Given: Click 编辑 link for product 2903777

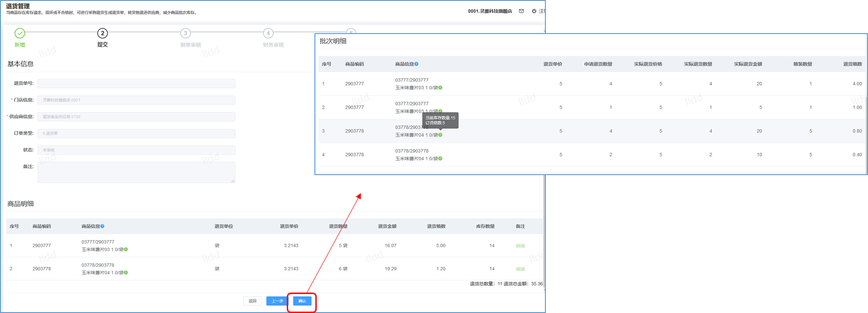Looking at the screenshot, I should click(520, 246).
